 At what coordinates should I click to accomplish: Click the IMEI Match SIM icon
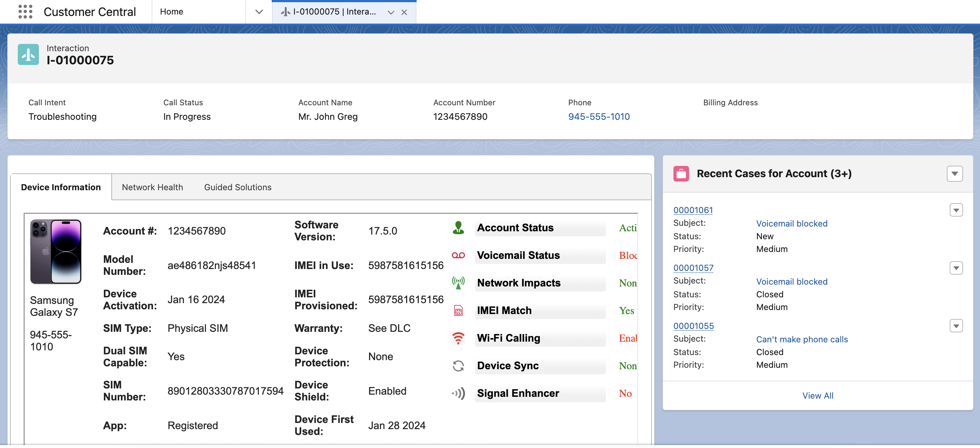[x=458, y=310]
